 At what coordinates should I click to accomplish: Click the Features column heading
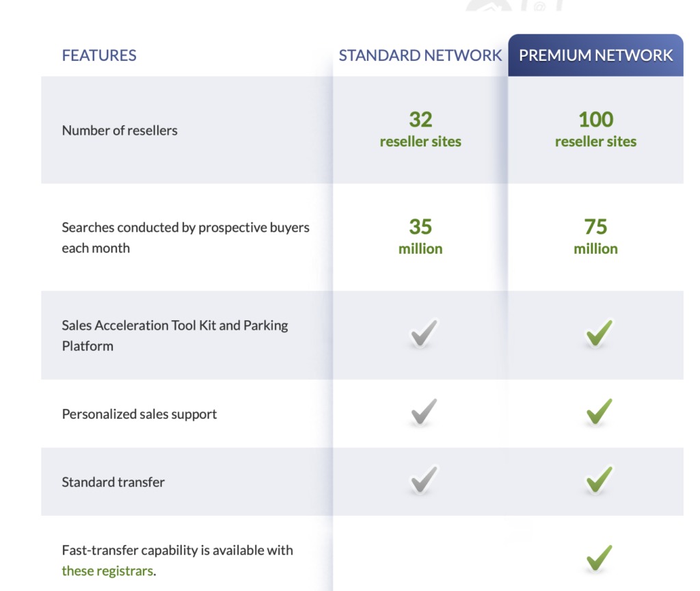[99, 55]
